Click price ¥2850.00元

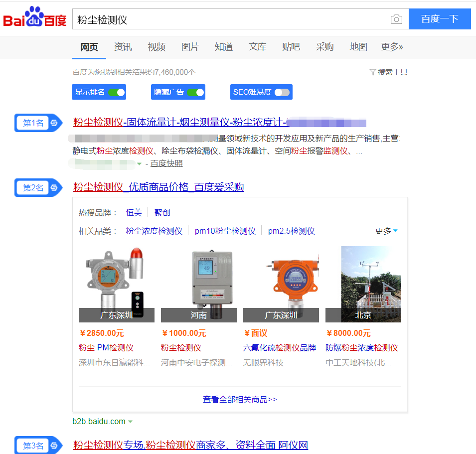102,333
